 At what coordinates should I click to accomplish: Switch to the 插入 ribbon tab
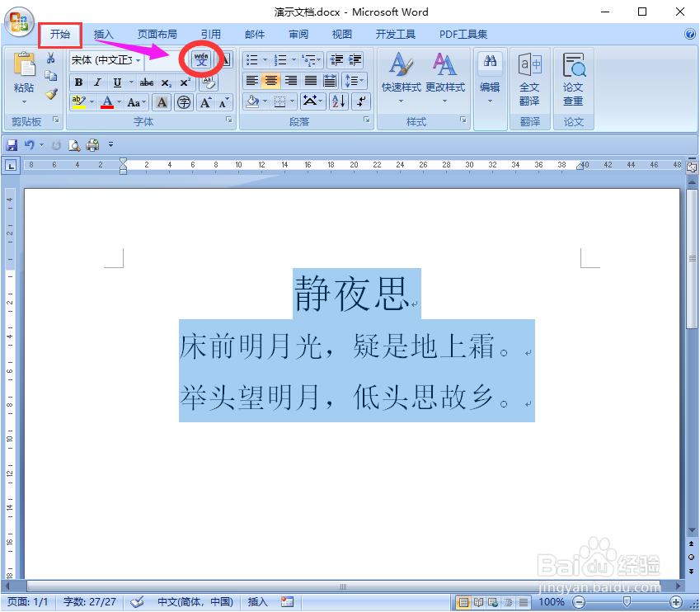[x=103, y=34]
